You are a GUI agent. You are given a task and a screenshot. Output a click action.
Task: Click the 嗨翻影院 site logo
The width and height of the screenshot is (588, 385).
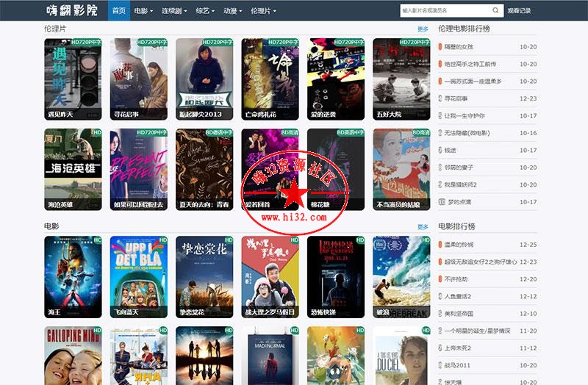coord(71,11)
